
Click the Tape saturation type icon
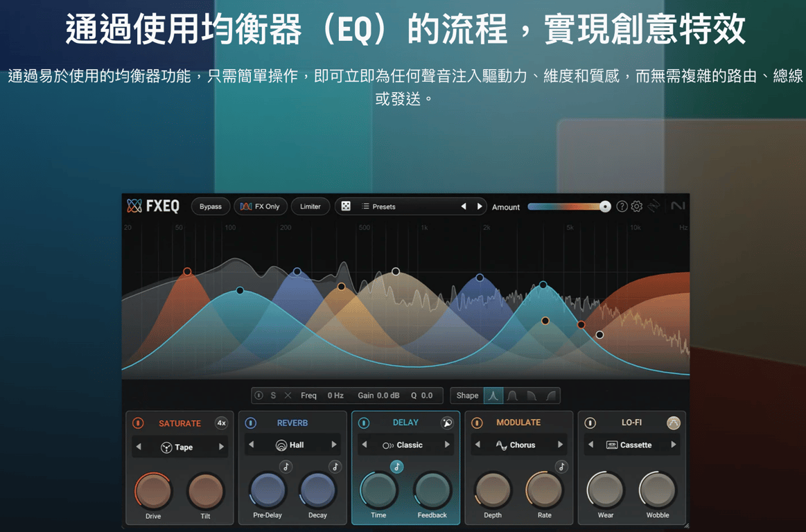(x=166, y=447)
